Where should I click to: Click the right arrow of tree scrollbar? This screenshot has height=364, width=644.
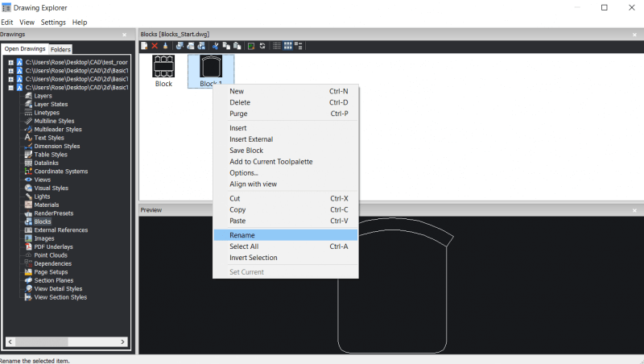[122, 341]
